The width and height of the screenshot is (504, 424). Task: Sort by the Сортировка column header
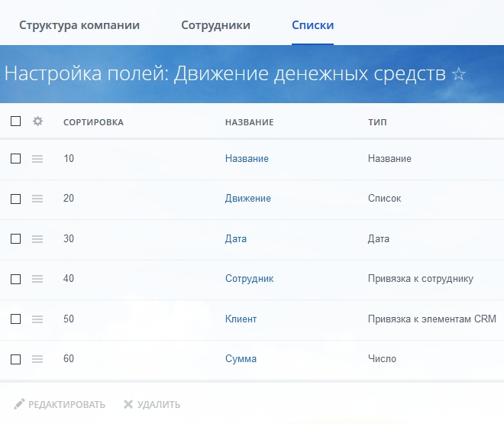93,122
